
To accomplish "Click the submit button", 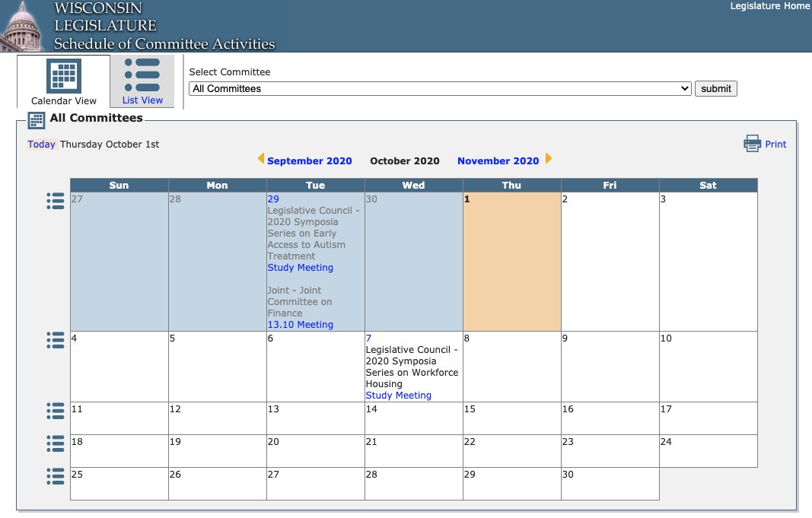I will pyautogui.click(x=715, y=88).
